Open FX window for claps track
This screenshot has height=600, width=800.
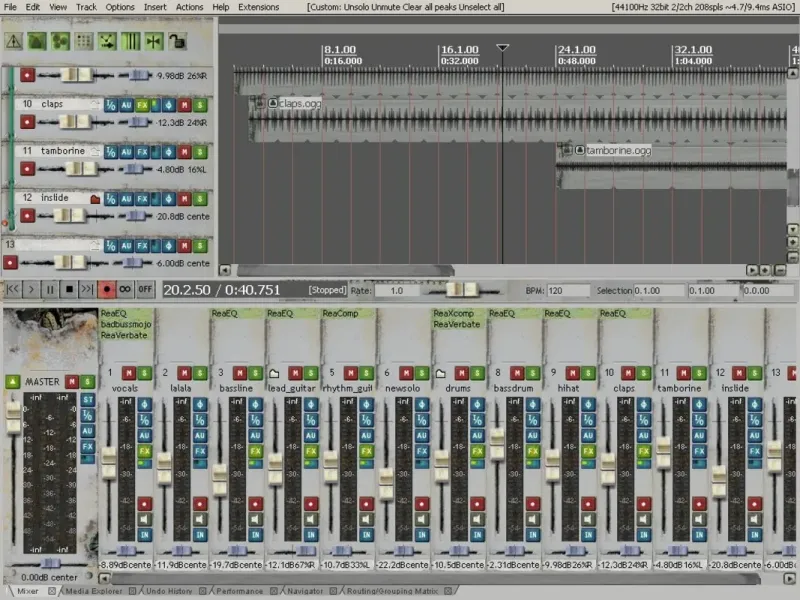click(x=142, y=104)
